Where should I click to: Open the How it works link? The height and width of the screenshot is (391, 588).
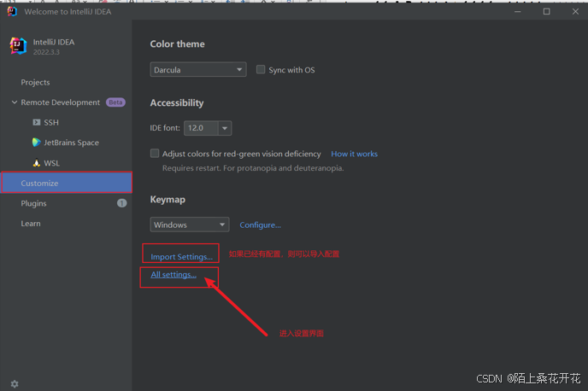click(355, 154)
